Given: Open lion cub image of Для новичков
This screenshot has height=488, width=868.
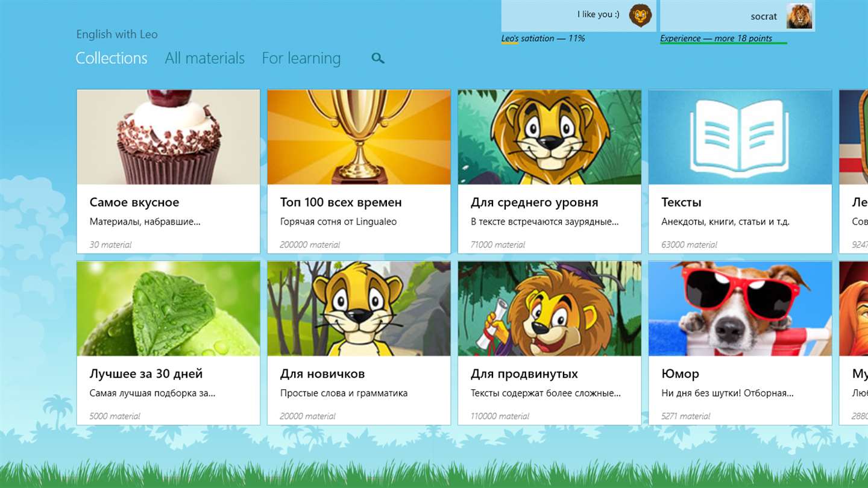Looking at the screenshot, I should (x=359, y=308).
